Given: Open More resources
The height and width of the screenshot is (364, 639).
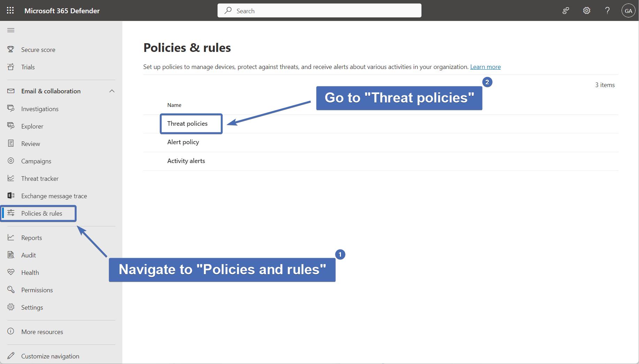Looking at the screenshot, I should pyautogui.click(x=42, y=332).
